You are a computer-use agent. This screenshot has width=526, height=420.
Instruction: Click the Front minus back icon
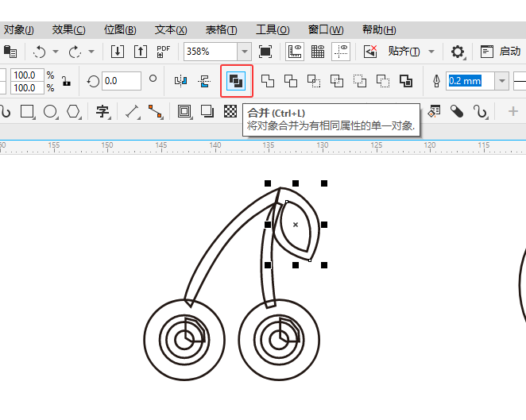[x=360, y=81]
